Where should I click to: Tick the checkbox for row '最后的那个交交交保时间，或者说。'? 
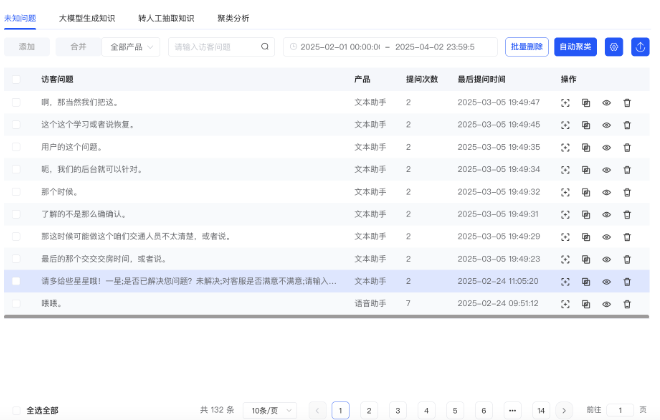click(x=16, y=258)
